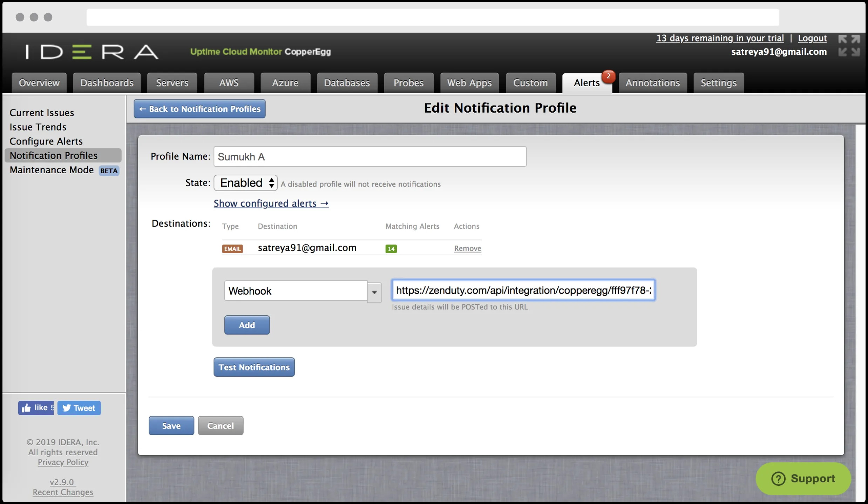Click the EMAIL type badge
The width and height of the screenshot is (868, 504).
tap(232, 249)
